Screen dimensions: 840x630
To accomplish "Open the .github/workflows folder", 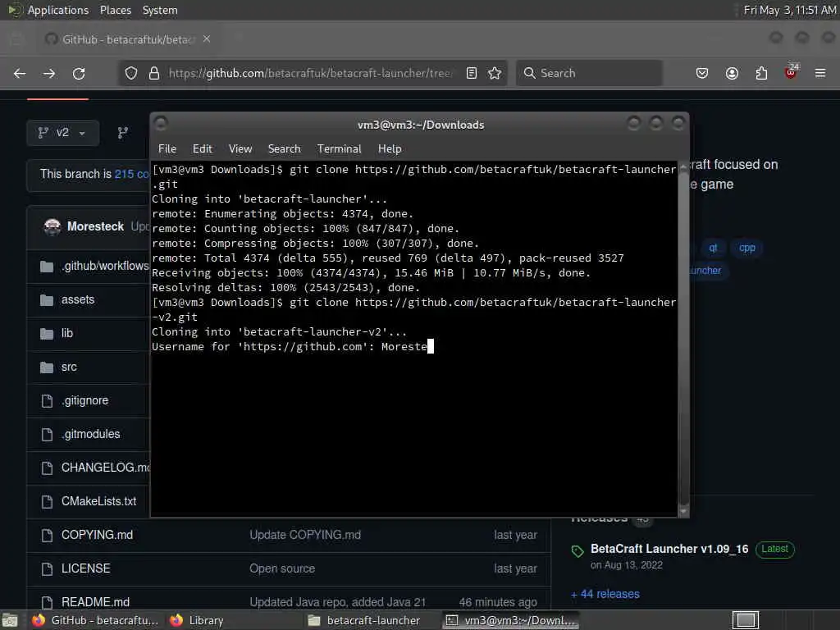I will pos(105,266).
